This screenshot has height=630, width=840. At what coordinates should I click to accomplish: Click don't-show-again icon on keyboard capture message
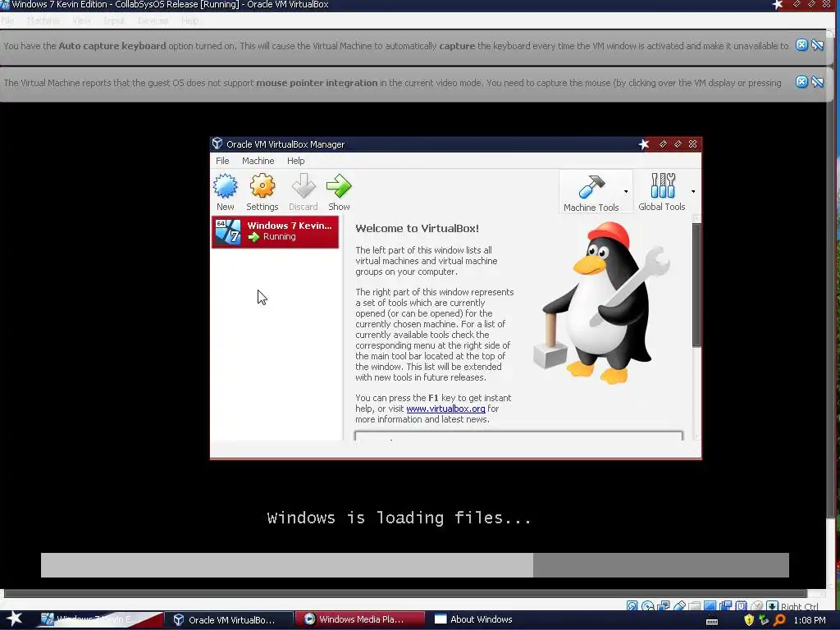(818, 45)
